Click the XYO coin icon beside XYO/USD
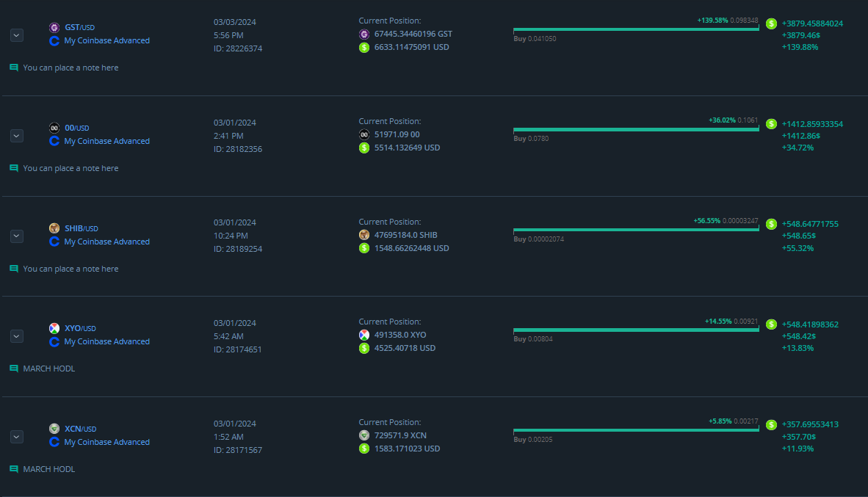The height and width of the screenshot is (497, 868). [x=54, y=328]
